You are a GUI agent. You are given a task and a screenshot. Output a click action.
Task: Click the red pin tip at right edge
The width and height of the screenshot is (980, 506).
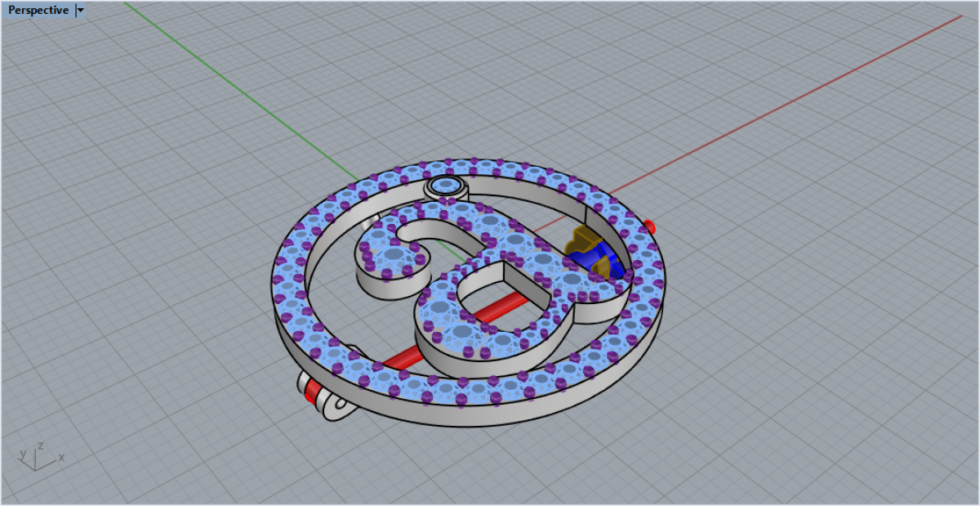649,225
